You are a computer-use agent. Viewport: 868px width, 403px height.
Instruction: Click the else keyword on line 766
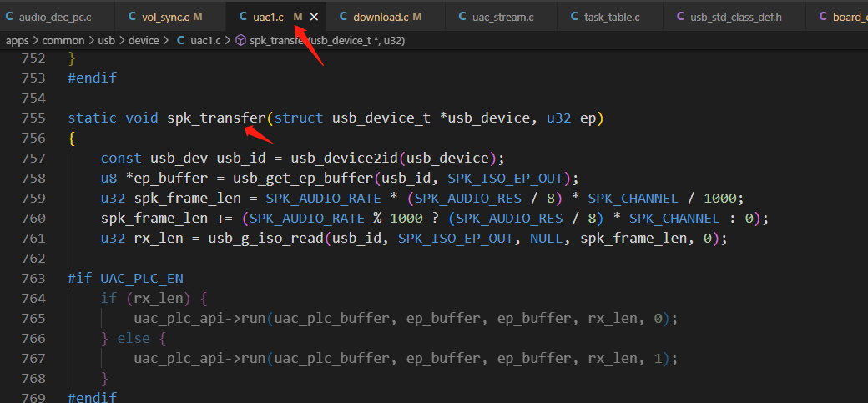(x=134, y=338)
